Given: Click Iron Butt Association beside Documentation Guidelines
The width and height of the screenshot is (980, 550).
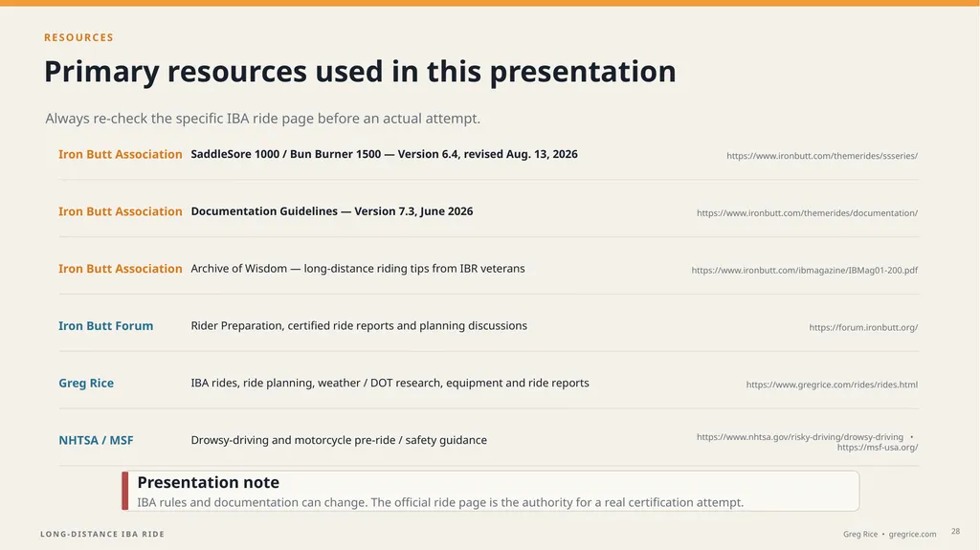Looking at the screenshot, I should click(120, 211).
